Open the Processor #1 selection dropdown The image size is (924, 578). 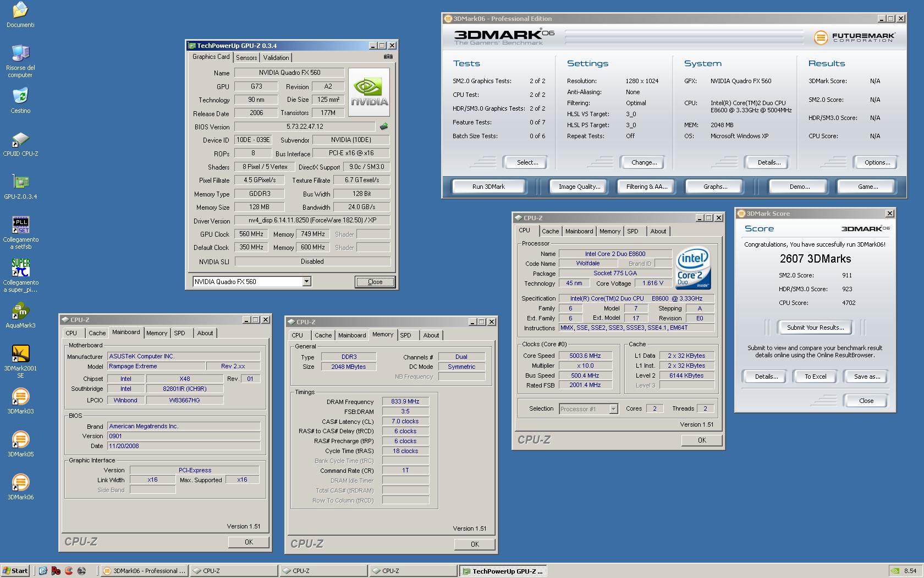614,408
